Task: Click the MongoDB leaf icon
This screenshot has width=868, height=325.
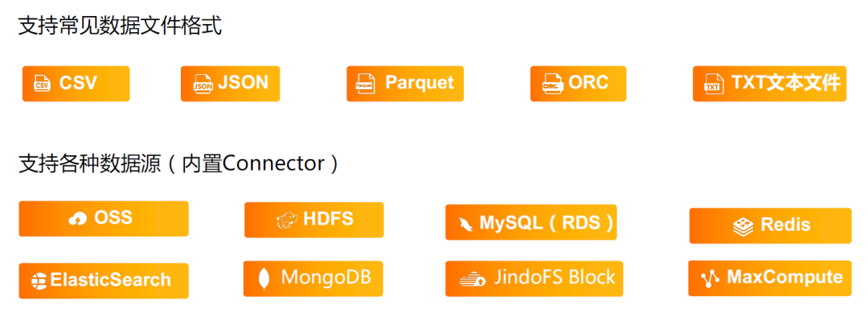Action: (264, 278)
